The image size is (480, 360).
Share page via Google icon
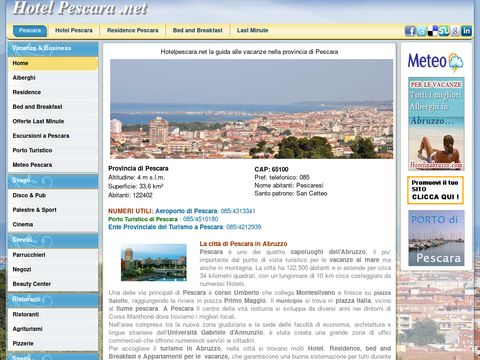click(455, 31)
